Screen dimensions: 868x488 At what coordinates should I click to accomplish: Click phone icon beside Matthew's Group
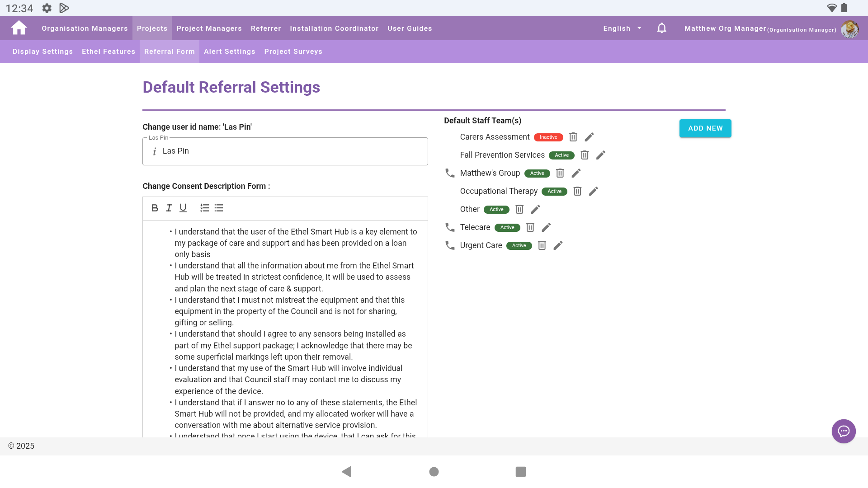(x=450, y=173)
